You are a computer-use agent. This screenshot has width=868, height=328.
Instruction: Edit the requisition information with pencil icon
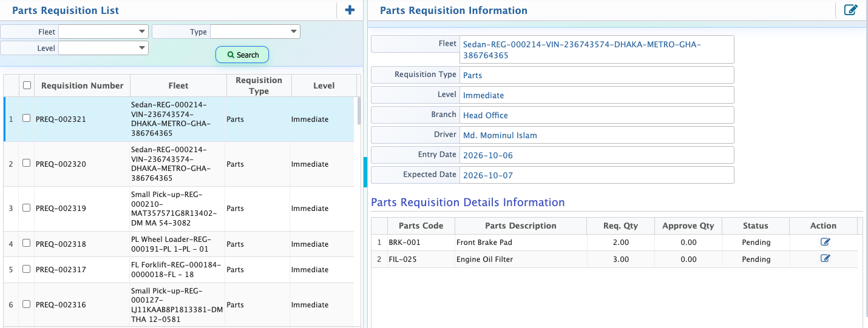(851, 10)
